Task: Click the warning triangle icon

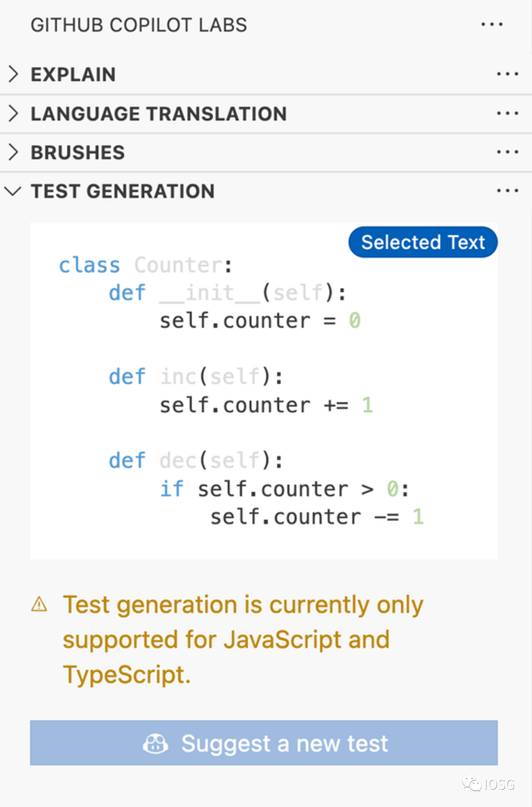Action: [39, 604]
